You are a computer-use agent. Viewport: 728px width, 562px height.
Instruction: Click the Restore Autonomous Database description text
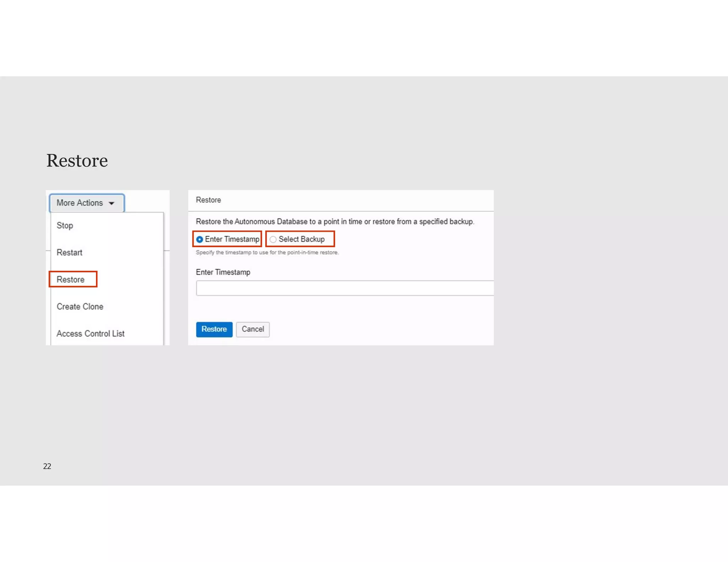334,222
